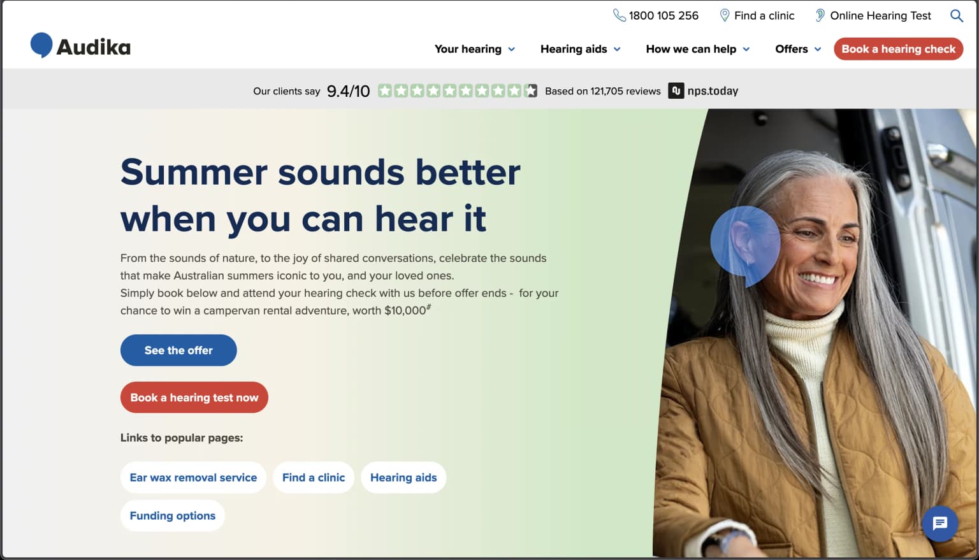
Task: Click the nps.today logo
Action: click(703, 90)
